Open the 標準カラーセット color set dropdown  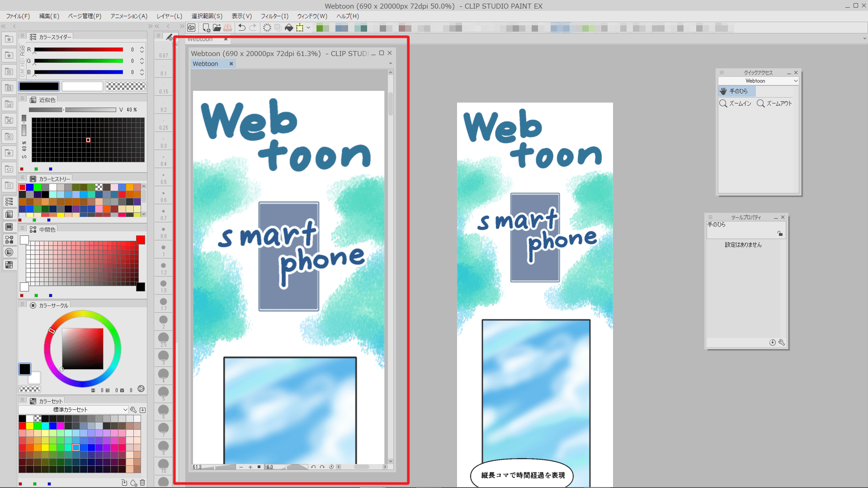[73, 410]
